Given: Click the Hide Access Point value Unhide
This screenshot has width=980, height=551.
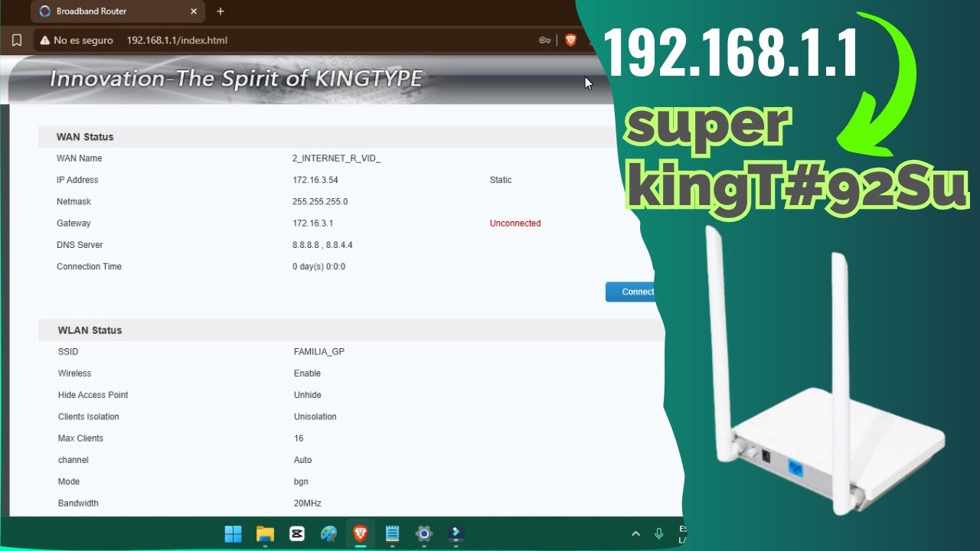Looking at the screenshot, I should point(307,395).
